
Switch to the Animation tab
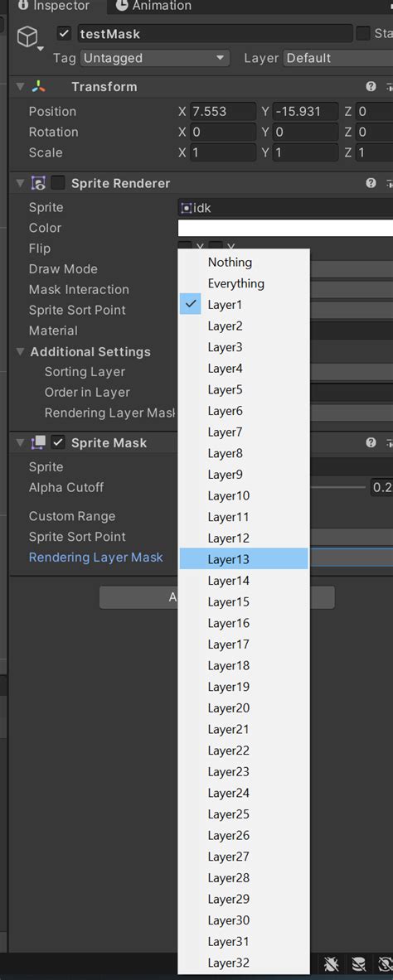(154, 7)
